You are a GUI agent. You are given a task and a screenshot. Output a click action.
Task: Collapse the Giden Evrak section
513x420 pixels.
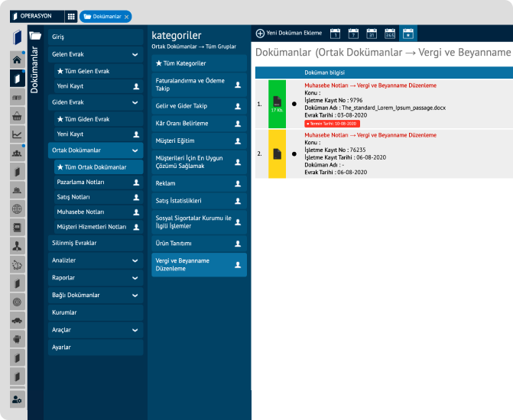[135, 102]
